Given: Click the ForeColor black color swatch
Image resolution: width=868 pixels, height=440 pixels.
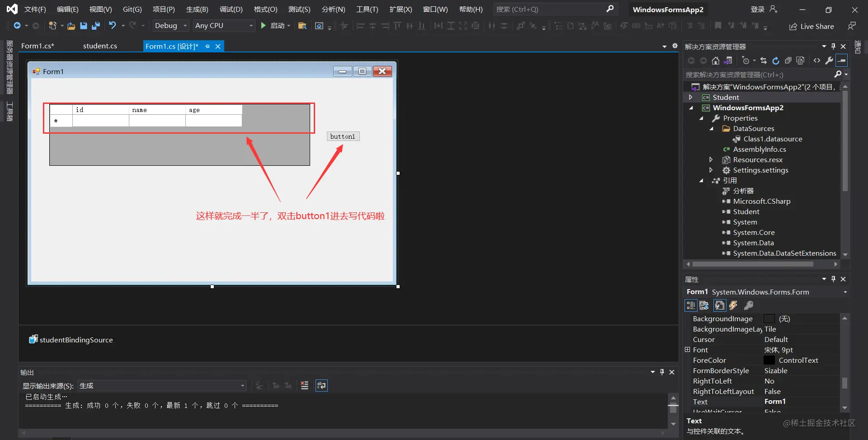Looking at the screenshot, I should (x=769, y=360).
